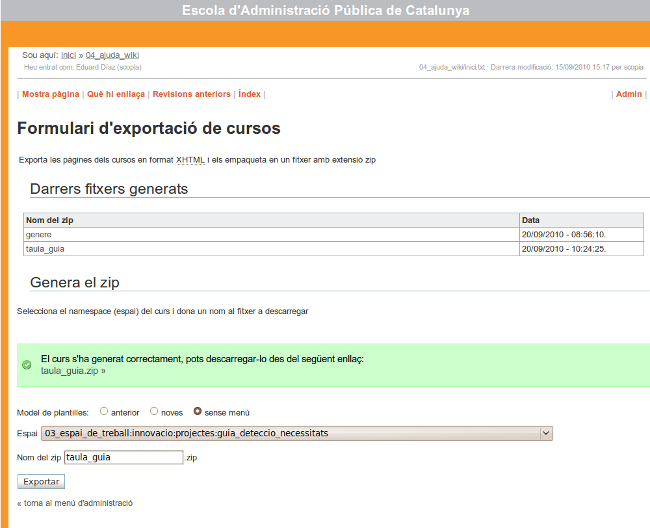Focus the 'Nom del zip' text field
650x528 pixels.
coord(130,457)
